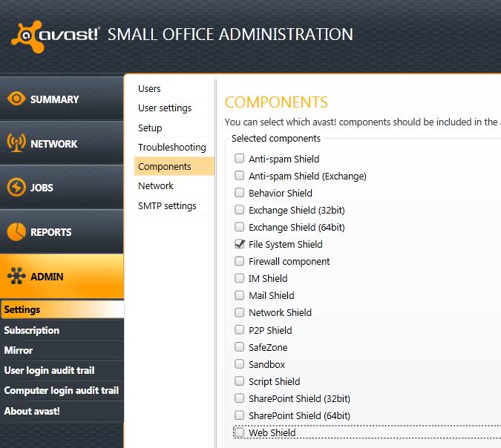Click the Admin nodes icon
The height and width of the screenshot is (448, 501).
(16, 276)
